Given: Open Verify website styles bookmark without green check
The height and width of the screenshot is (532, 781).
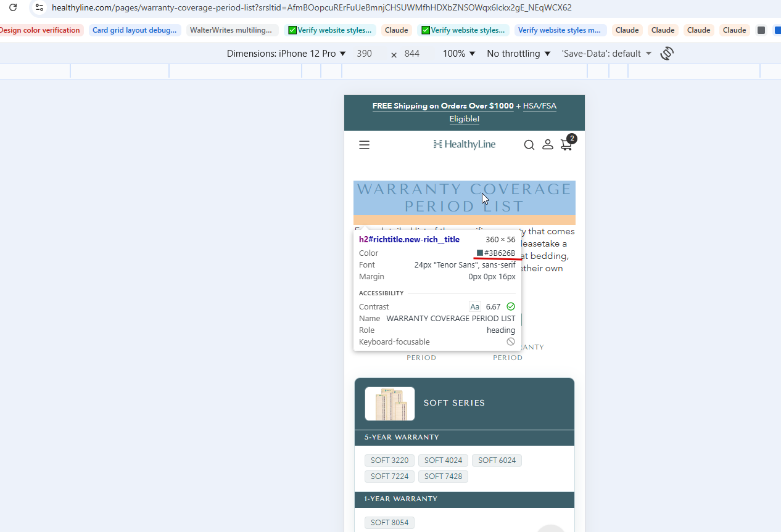Looking at the screenshot, I should [x=559, y=30].
